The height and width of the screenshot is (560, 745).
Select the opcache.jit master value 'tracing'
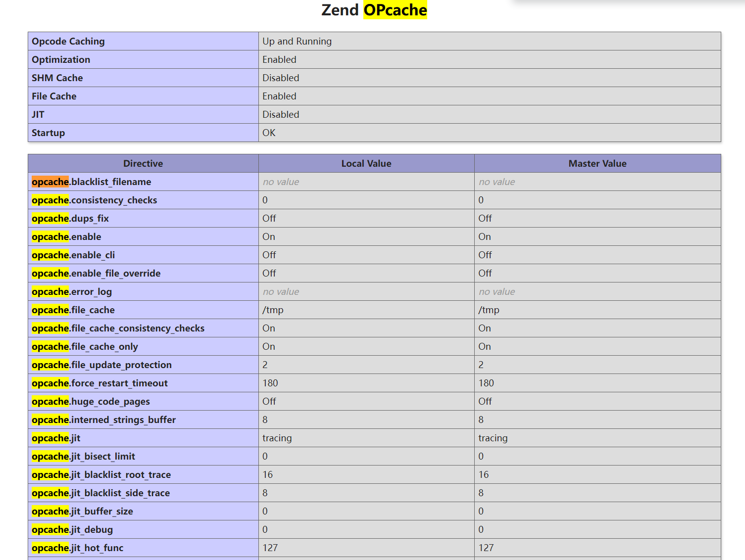[x=493, y=438]
